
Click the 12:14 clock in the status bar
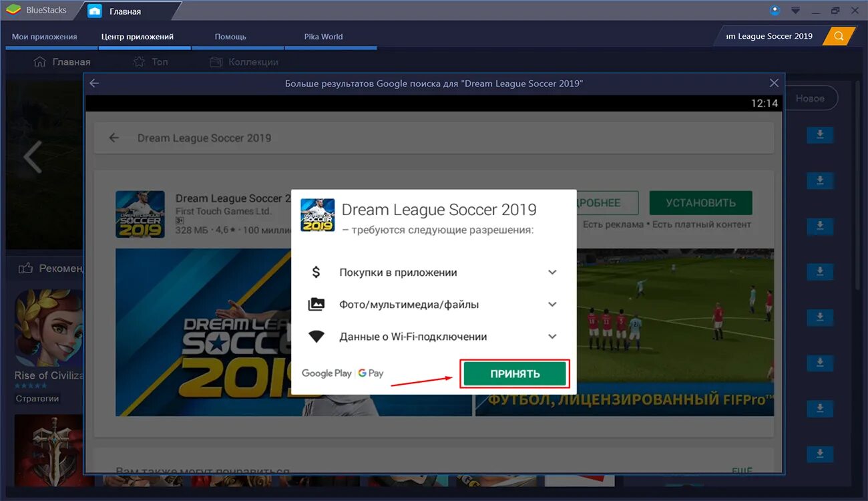click(x=765, y=104)
